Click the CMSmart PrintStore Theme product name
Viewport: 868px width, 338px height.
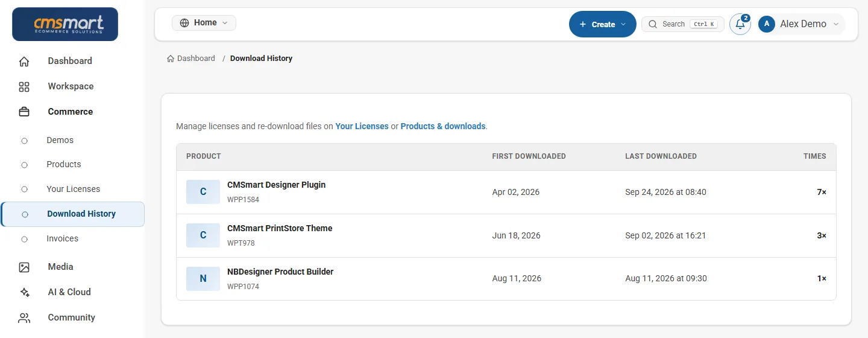click(280, 228)
